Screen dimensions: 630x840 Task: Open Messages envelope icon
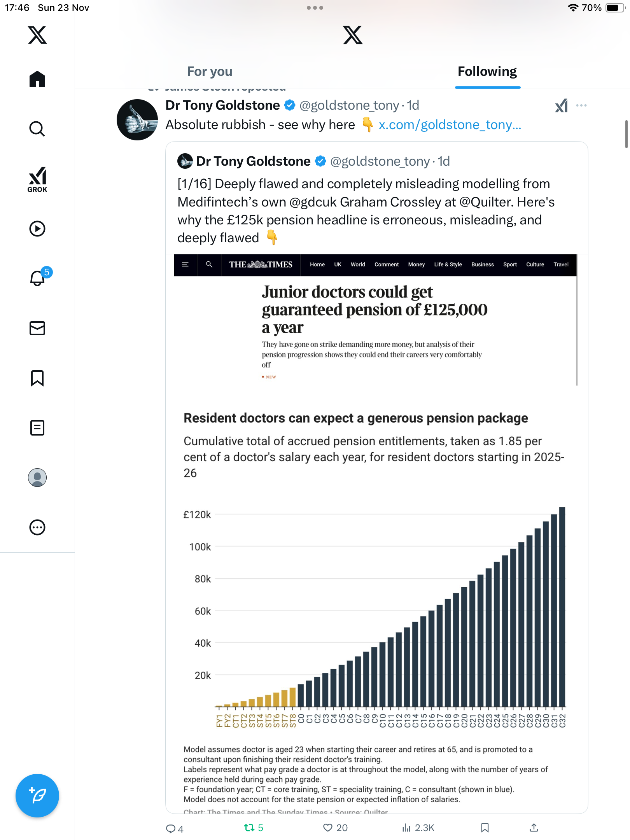[37, 328]
